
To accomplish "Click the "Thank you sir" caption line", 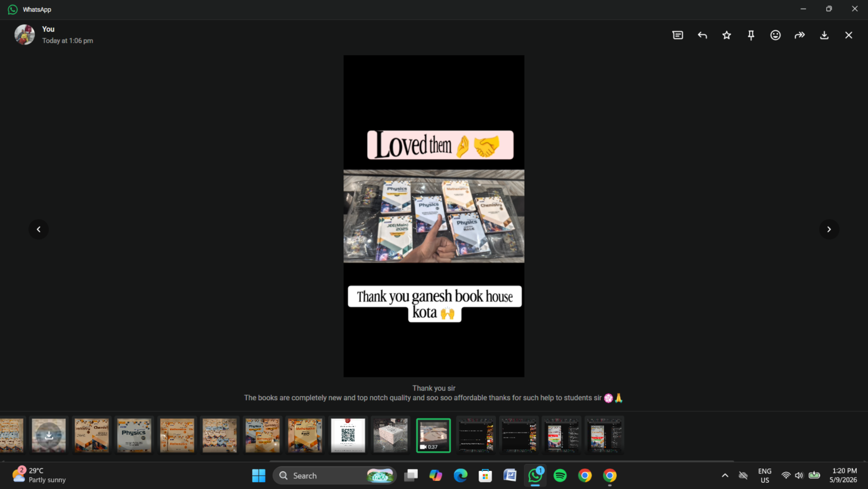I will click(434, 388).
